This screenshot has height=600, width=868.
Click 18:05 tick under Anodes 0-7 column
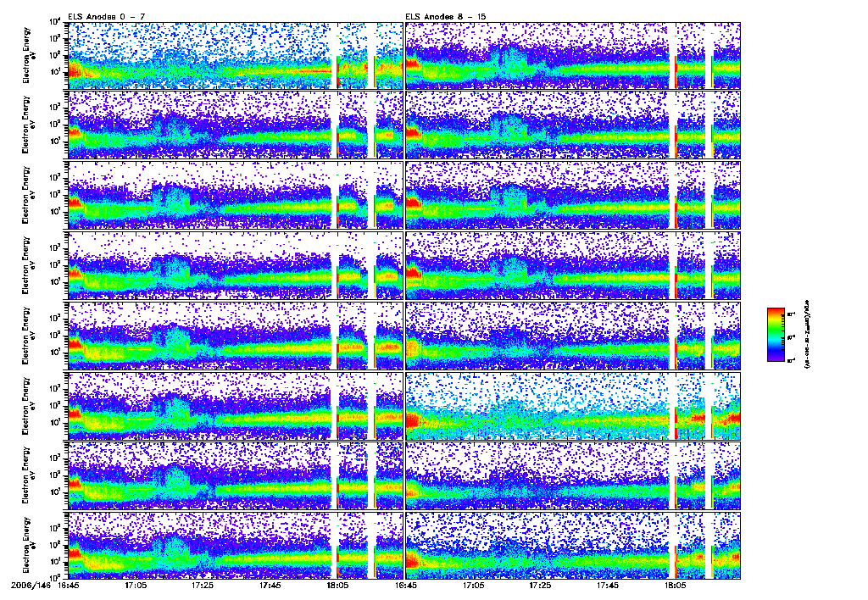(x=337, y=585)
